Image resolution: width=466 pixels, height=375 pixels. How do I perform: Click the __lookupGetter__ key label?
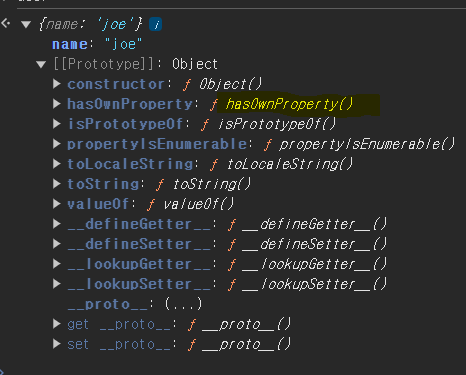tap(139, 264)
